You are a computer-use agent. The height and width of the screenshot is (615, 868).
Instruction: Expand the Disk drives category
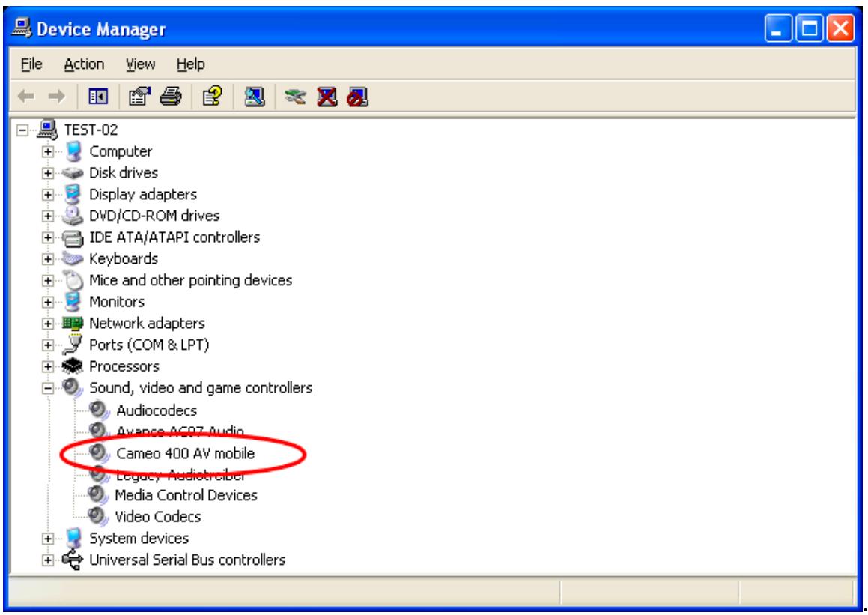click(48, 173)
